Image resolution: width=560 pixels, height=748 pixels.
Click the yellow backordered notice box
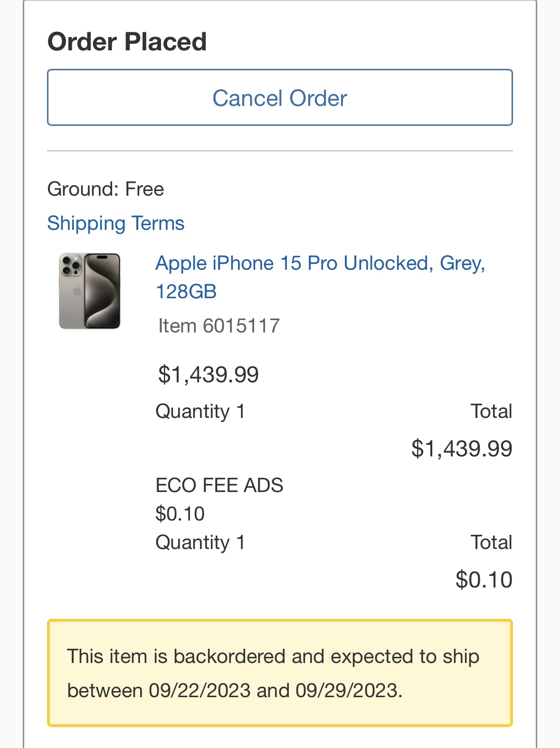[280, 672]
